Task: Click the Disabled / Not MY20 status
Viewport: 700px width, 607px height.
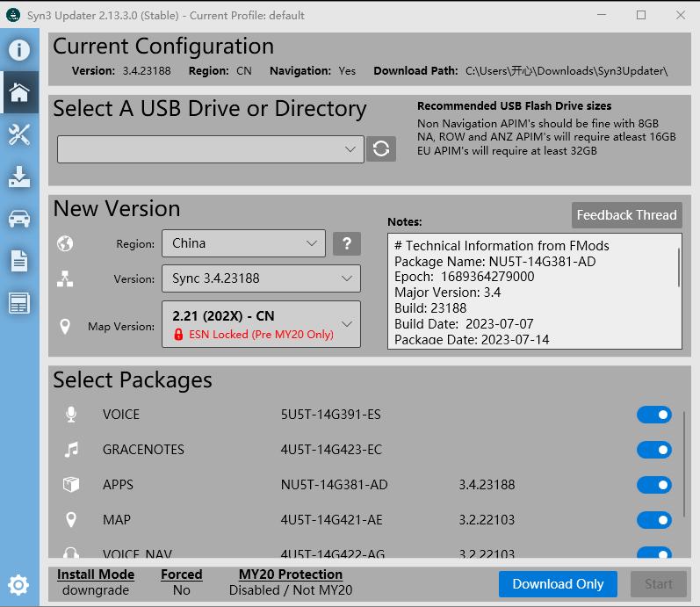Action: pos(291,590)
